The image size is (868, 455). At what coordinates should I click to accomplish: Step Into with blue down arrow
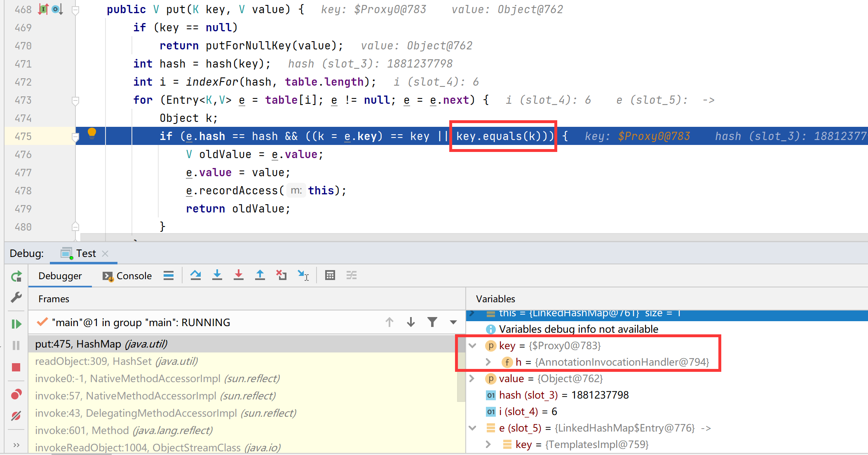[217, 275]
